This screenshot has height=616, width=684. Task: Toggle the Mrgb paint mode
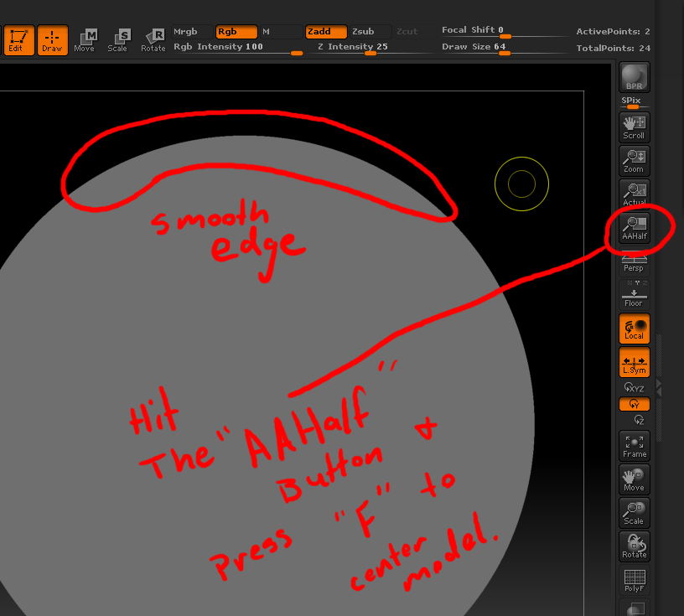click(193, 31)
